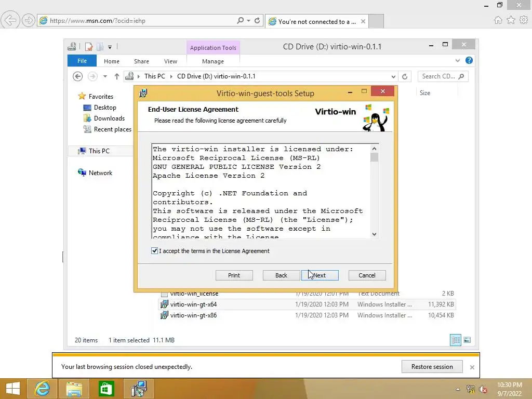Expand the Explorer ribbon chevron
532x399 pixels.
pos(458,60)
